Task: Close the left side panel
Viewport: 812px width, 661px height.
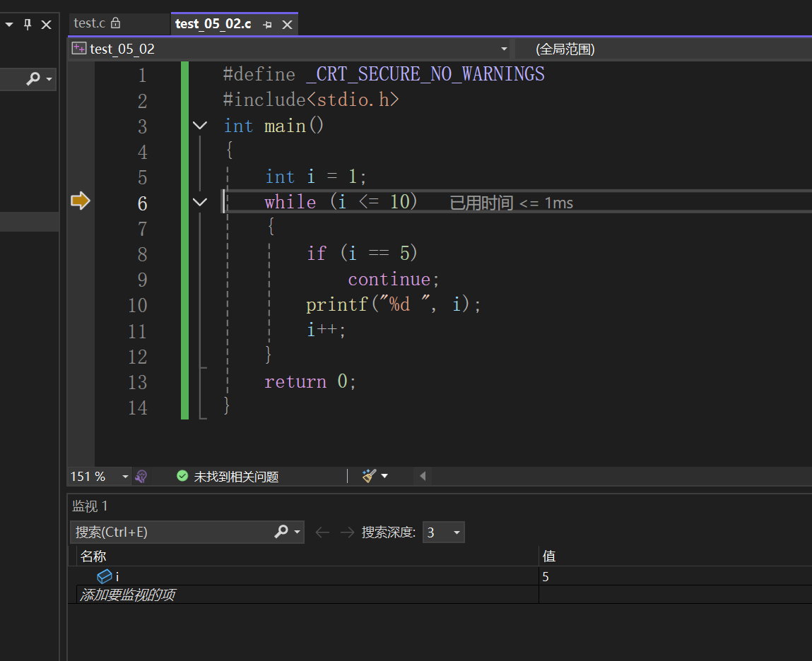Action: 47,24
